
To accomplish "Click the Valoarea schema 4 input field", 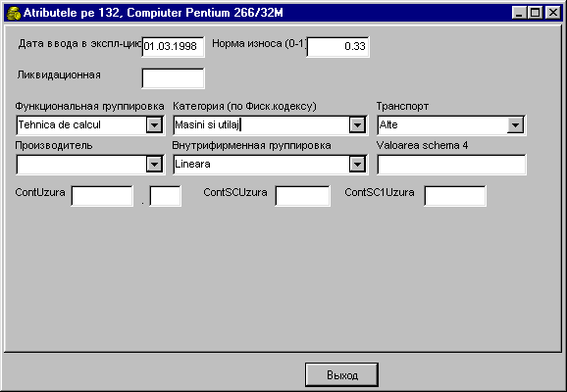I will point(451,165).
